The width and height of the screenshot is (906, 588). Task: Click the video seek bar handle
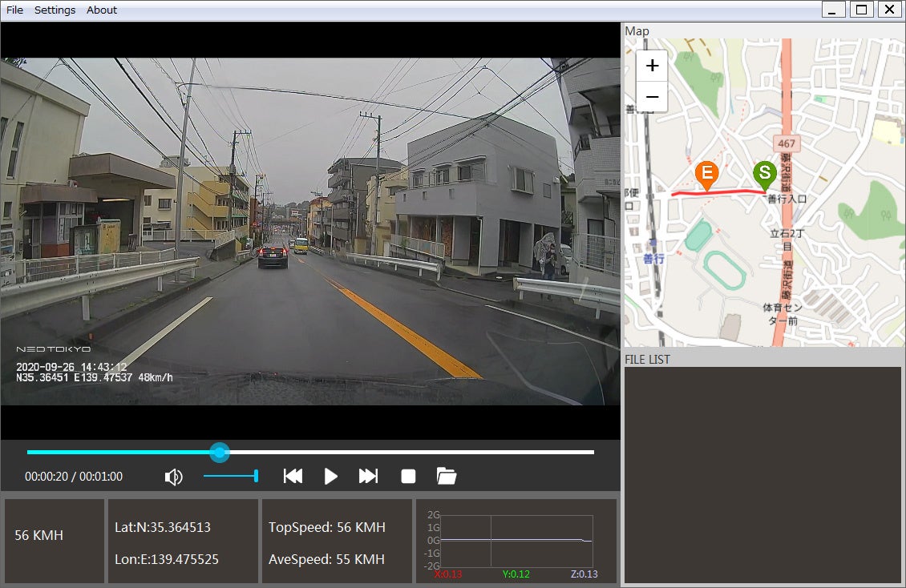(x=220, y=453)
